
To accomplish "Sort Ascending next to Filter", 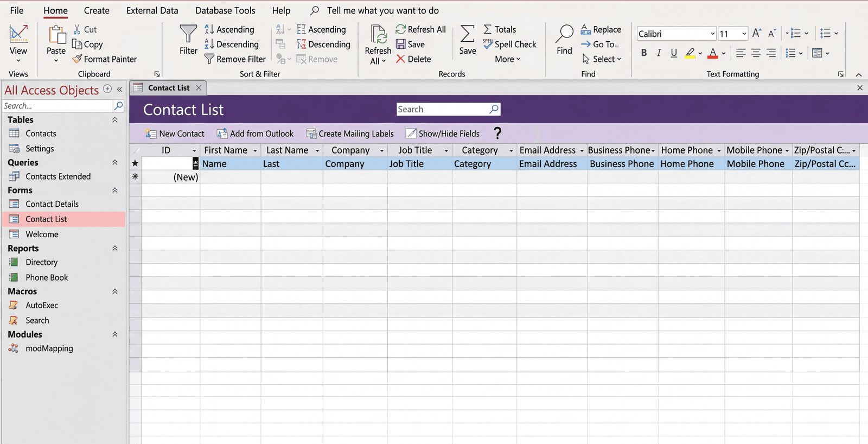I will point(229,29).
